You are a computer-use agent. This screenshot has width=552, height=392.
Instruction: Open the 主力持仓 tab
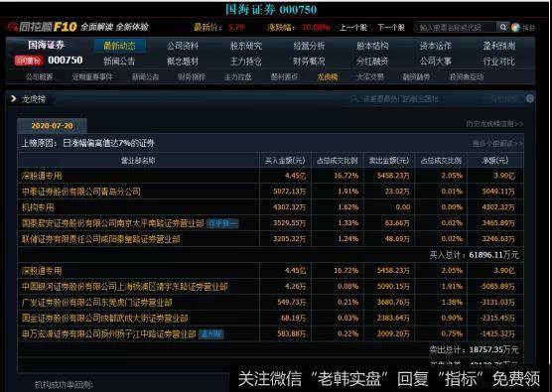[x=246, y=62]
